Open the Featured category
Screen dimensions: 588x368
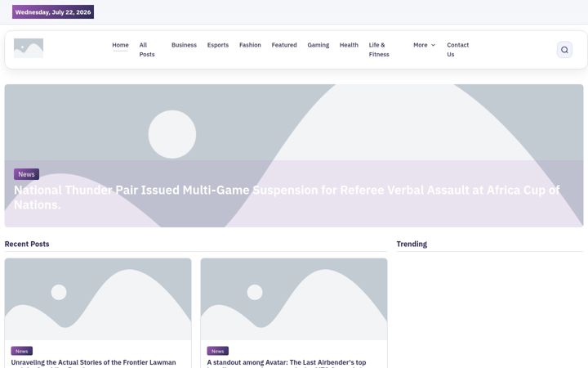[284, 45]
